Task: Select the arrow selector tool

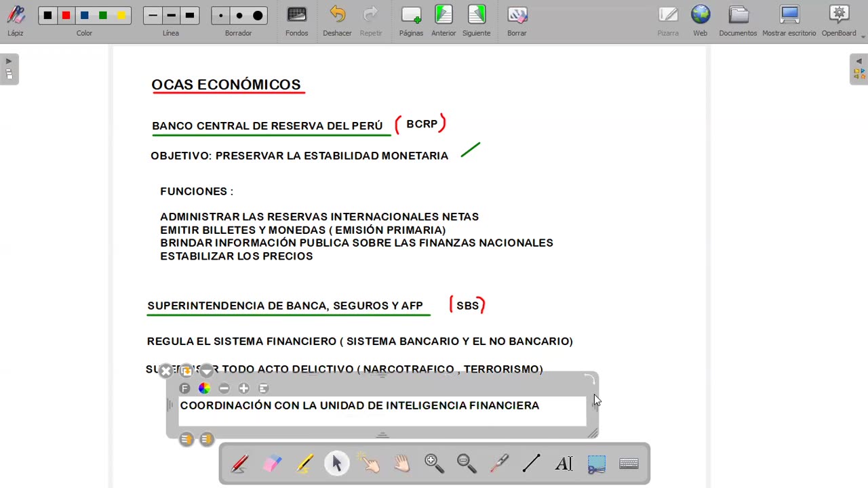Action: 337,464
